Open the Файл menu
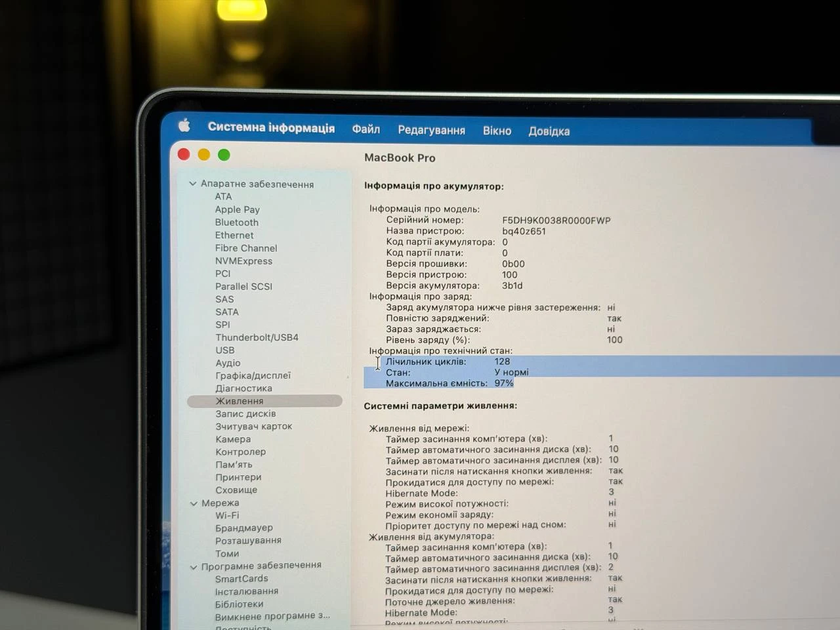Screen dimensions: 840x630 [366, 129]
